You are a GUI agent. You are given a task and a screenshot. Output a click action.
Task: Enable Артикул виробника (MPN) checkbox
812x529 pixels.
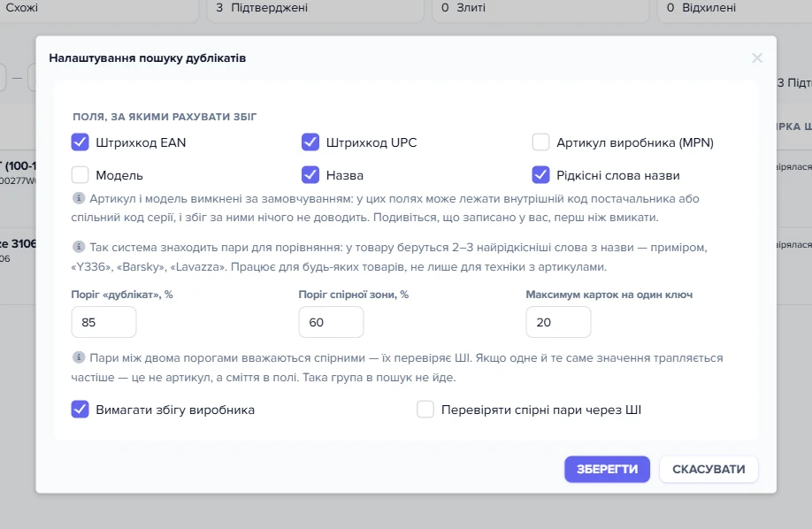coord(540,142)
